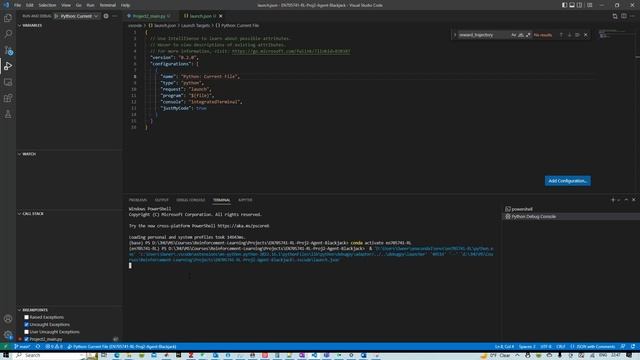This screenshot has width=640, height=360.
Task: Click JSON with Comments language mode
Action: [x=593, y=347]
